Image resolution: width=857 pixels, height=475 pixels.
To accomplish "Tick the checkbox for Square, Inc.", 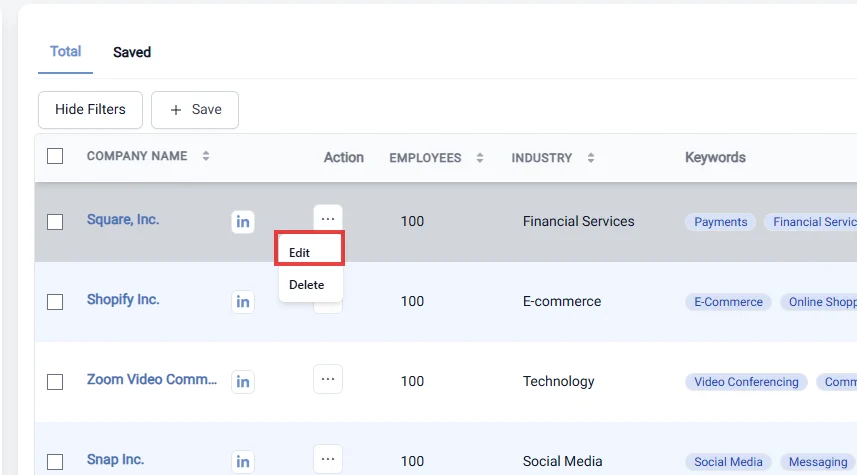I will pyautogui.click(x=55, y=222).
